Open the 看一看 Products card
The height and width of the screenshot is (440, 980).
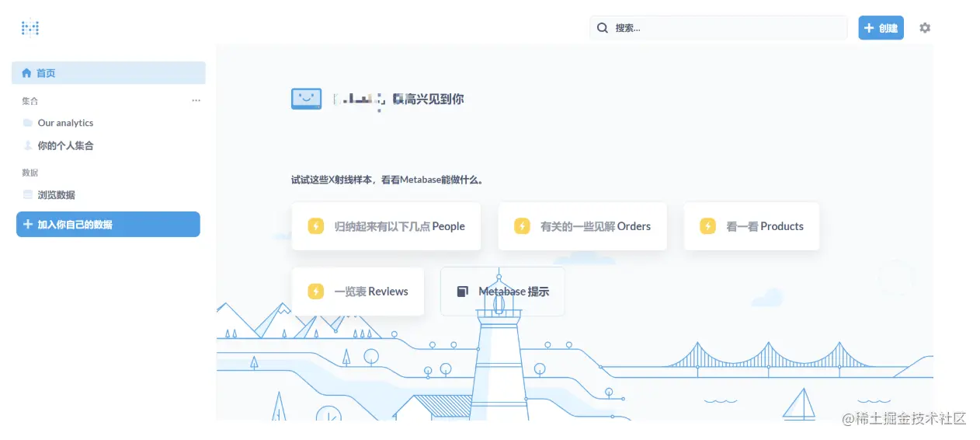click(x=752, y=226)
